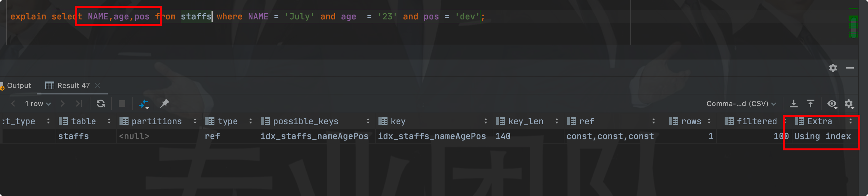This screenshot has height=196, width=868.
Task: Select the 'Using index' cell in Extra
Action: click(x=822, y=136)
